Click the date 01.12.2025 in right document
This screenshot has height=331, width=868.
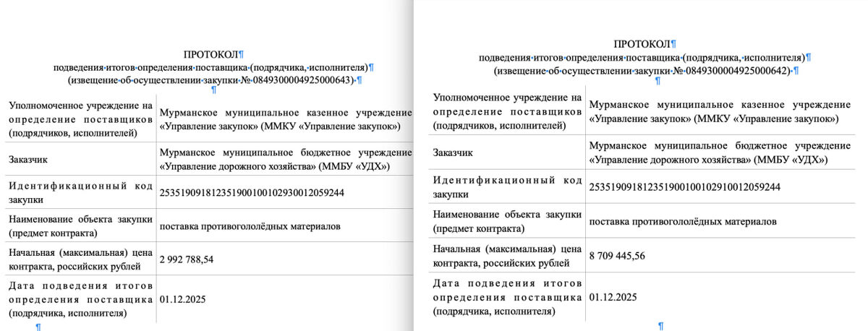pyautogui.click(x=613, y=298)
